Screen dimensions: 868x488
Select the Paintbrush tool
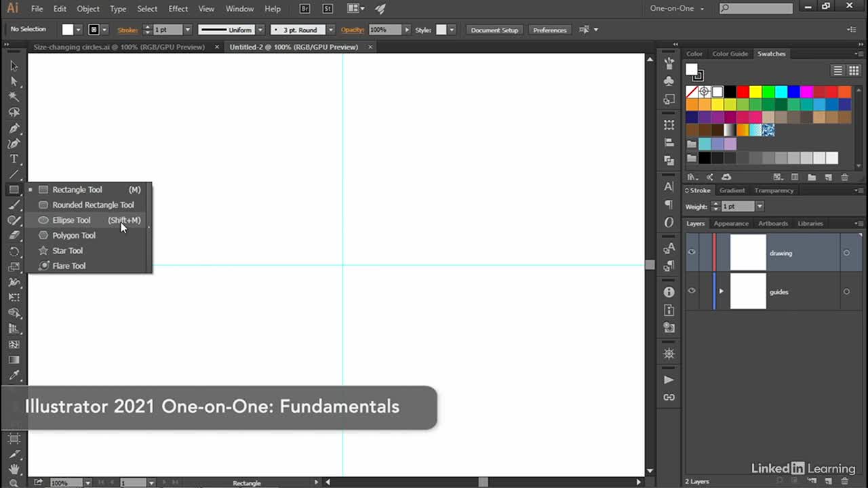click(x=14, y=205)
